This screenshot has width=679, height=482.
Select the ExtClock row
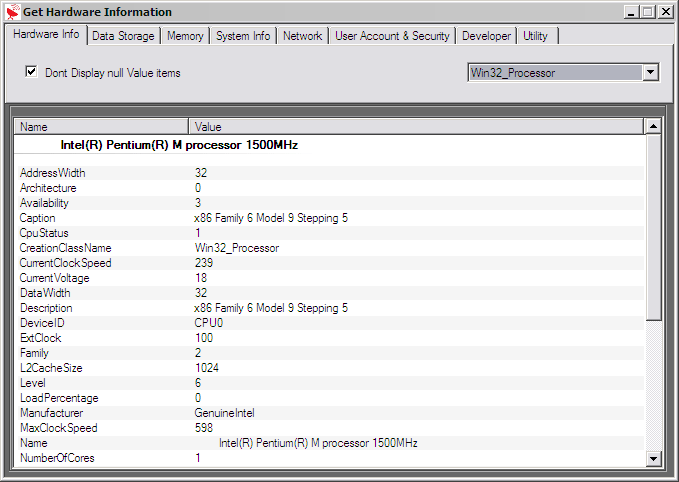[x=329, y=338]
